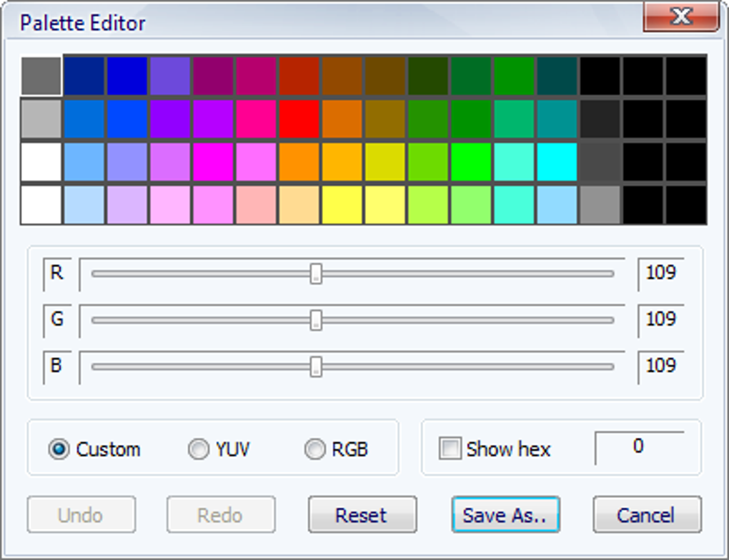Choose the hot pink swatch in second row

click(256, 119)
